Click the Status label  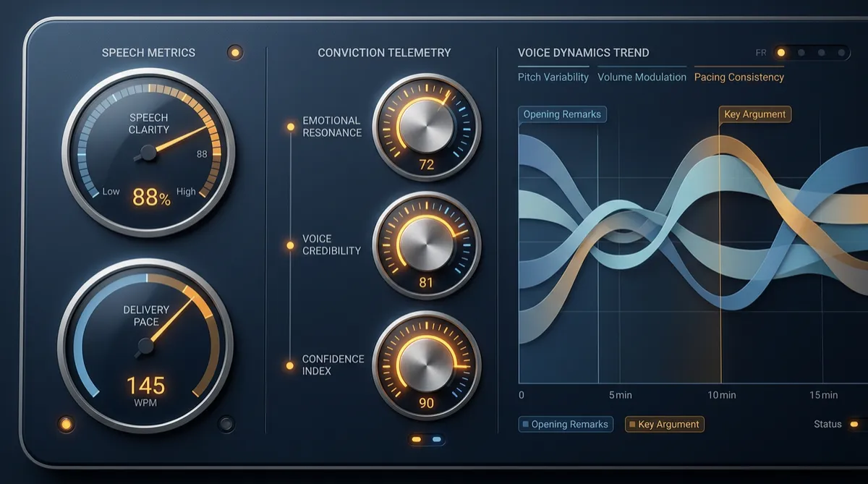click(827, 425)
